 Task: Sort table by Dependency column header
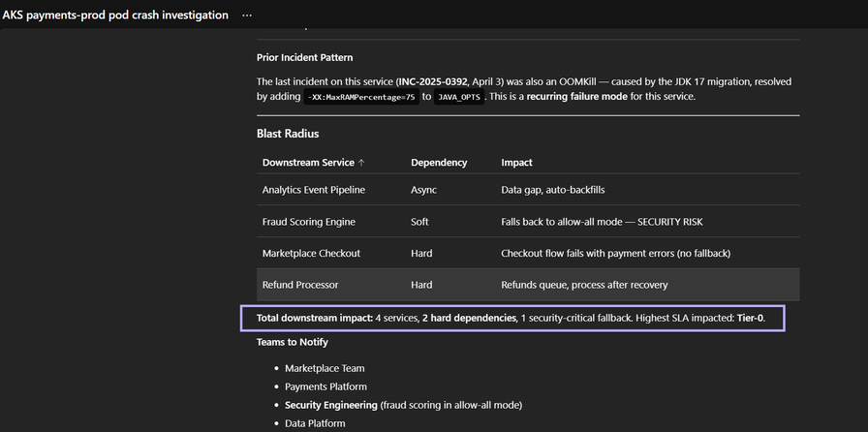[439, 163]
